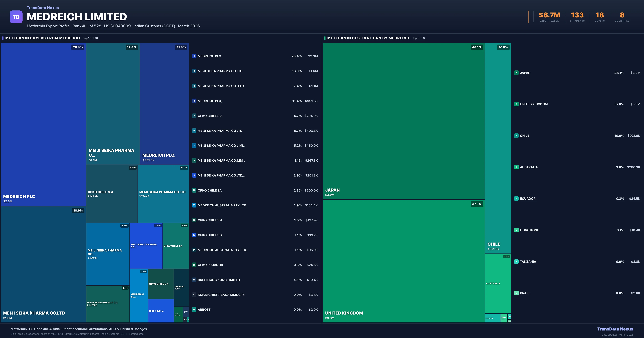Select the JAPAN destination treemap block
The image size is (644, 338).
point(403,121)
